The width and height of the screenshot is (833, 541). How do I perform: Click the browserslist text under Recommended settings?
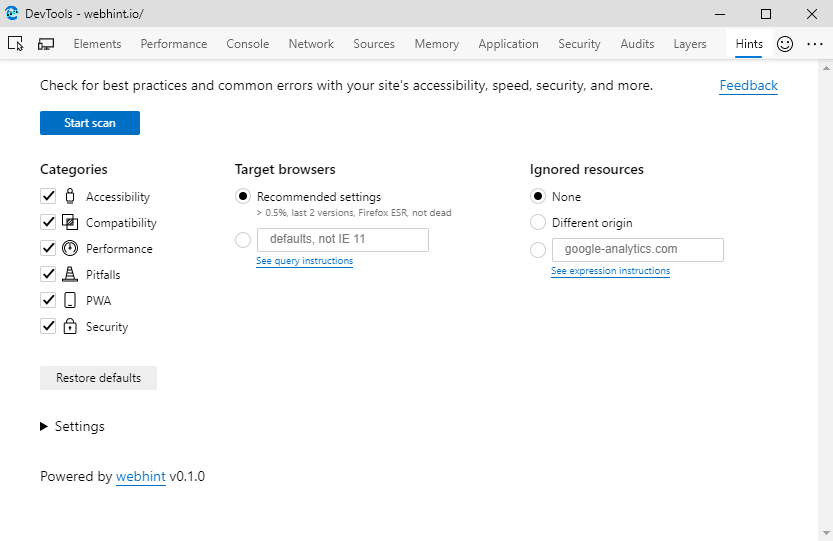pyautogui.click(x=354, y=213)
